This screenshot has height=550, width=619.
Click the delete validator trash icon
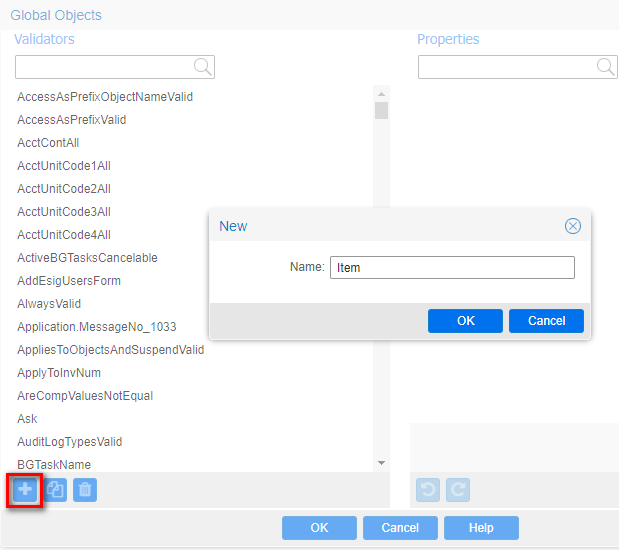coord(85,490)
